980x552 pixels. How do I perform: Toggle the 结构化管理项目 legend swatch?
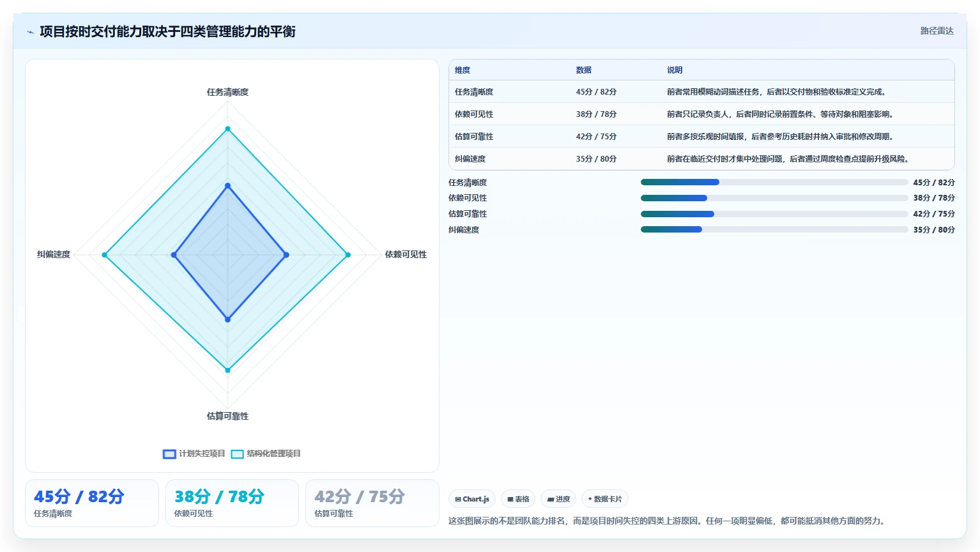click(x=237, y=454)
